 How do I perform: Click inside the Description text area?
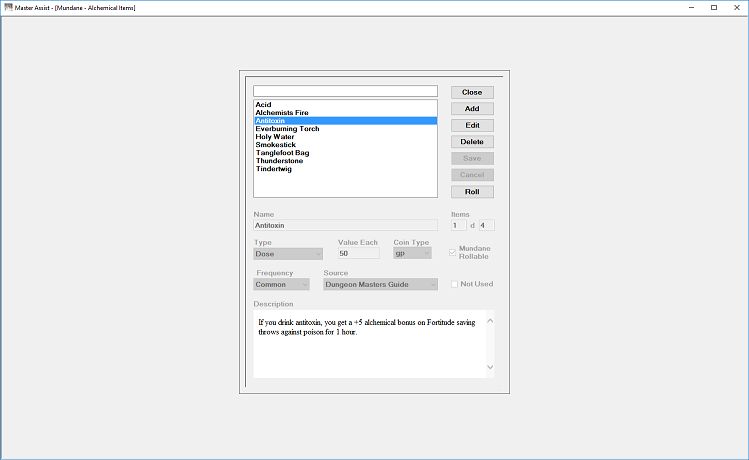pyautogui.click(x=370, y=344)
